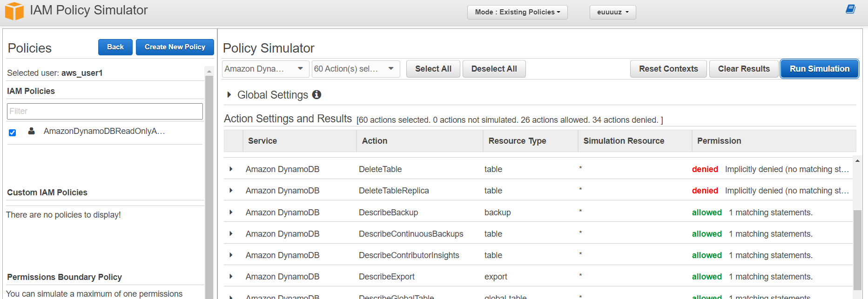The width and height of the screenshot is (868, 299).
Task: Click the results scrollbar up arrow
Action: click(857, 161)
